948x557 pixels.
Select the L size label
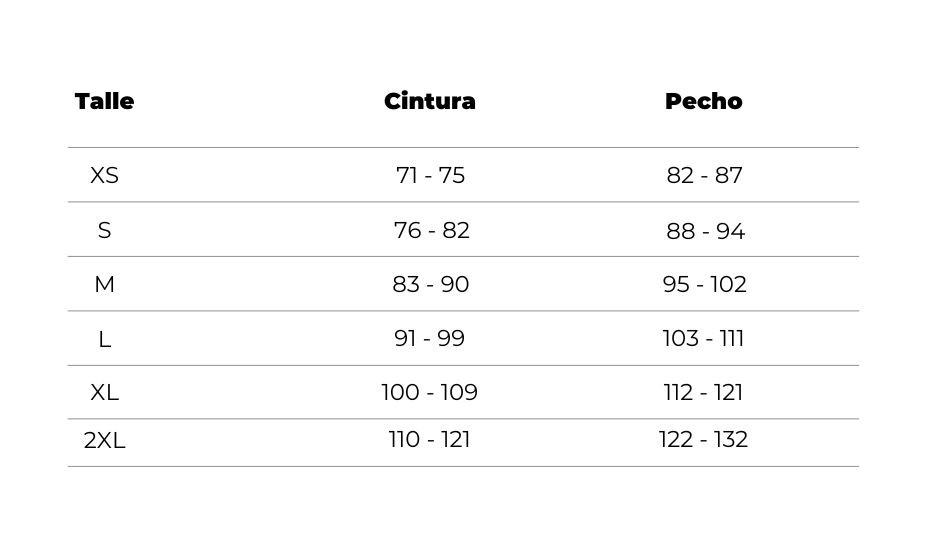point(105,339)
